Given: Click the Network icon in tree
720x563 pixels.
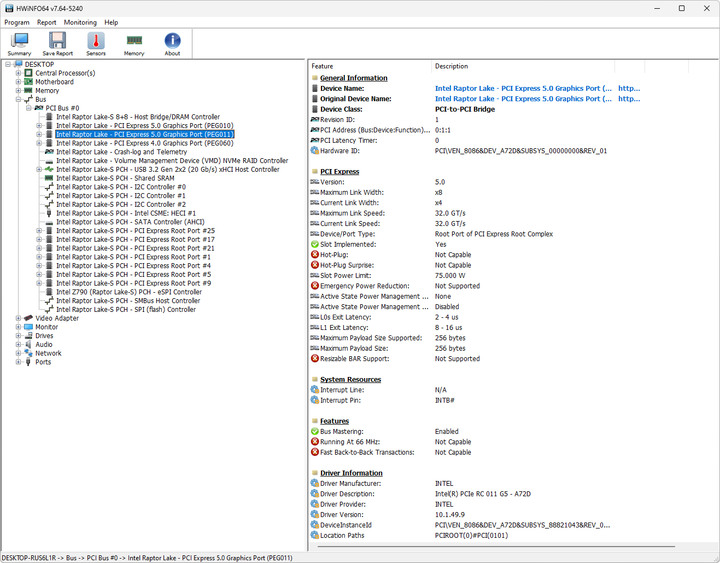Looking at the screenshot, I should coord(28,353).
